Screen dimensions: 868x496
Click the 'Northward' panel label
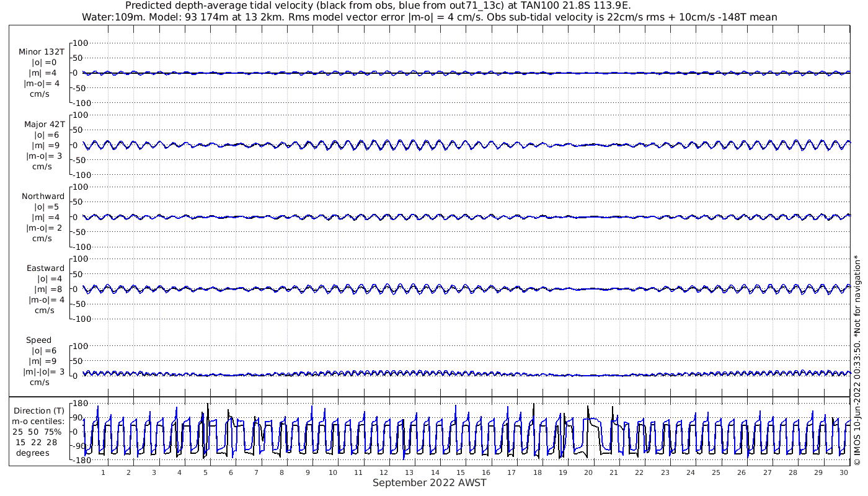(x=43, y=196)
